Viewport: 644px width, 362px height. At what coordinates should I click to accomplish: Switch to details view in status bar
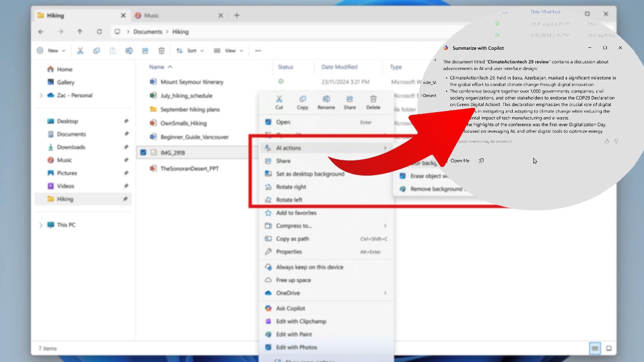(x=595, y=348)
